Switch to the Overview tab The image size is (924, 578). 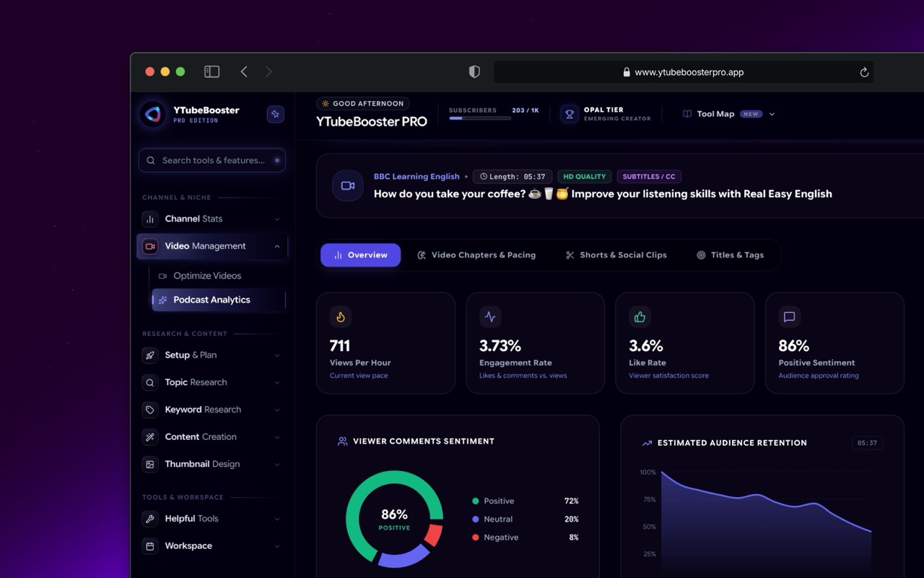pyautogui.click(x=360, y=255)
